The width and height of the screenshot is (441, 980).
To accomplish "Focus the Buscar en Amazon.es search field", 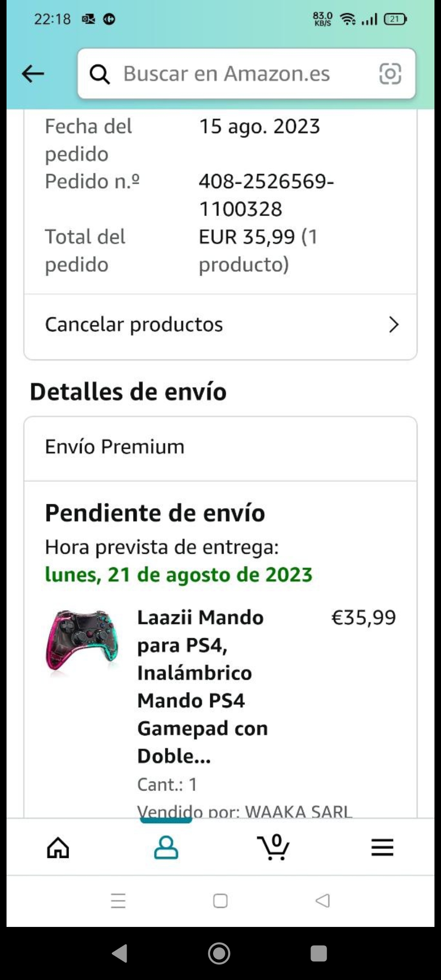I will click(x=247, y=74).
